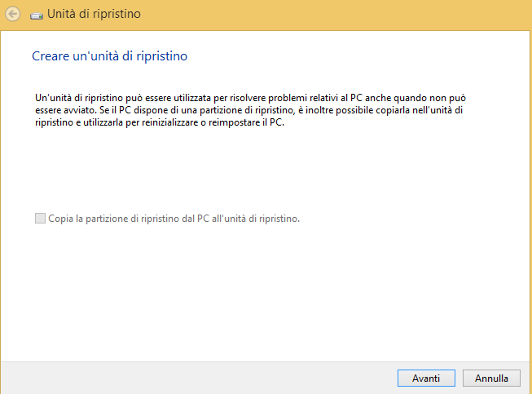
Task: Click the 'Creare un'unità di ripristino' heading
Action: [x=110, y=56]
